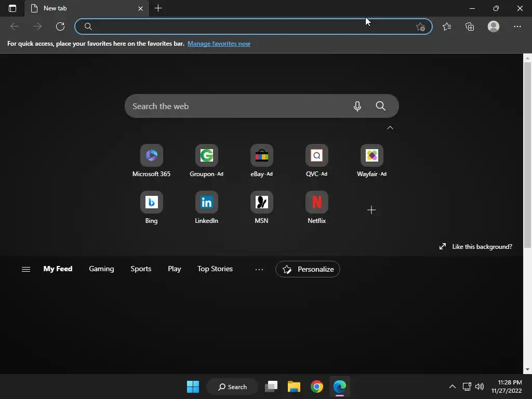
Task: Open Task View in taskbar
Action: click(x=271, y=387)
